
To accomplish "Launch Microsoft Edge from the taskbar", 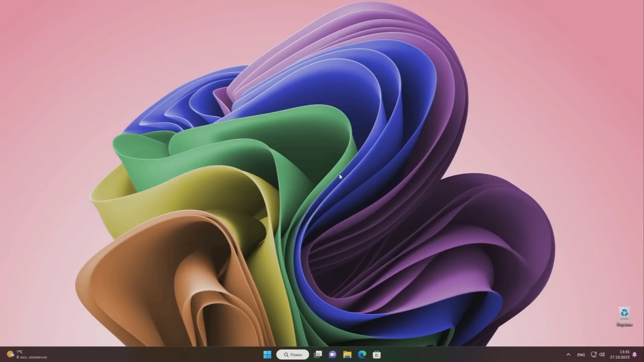I will [362, 354].
